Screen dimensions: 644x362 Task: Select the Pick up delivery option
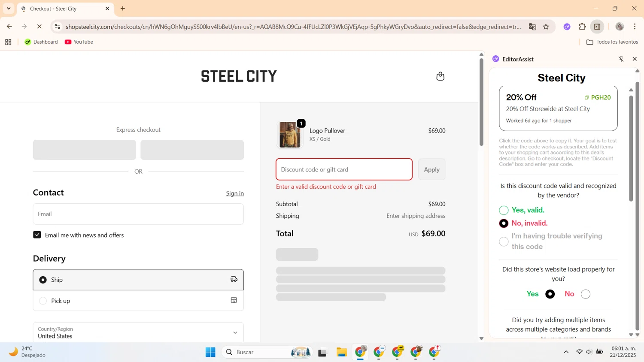coord(138,301)
